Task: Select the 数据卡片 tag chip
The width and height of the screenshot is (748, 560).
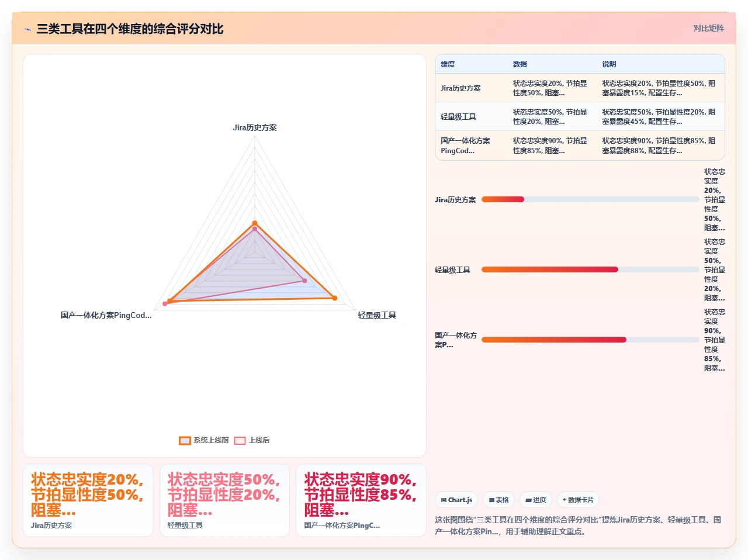Action: tap(578, 500)
